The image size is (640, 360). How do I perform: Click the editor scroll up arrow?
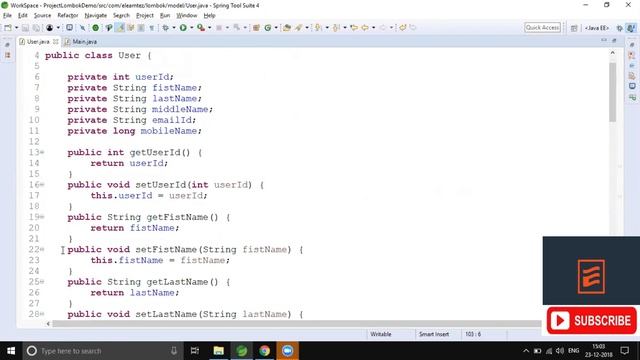coord(612,53)
